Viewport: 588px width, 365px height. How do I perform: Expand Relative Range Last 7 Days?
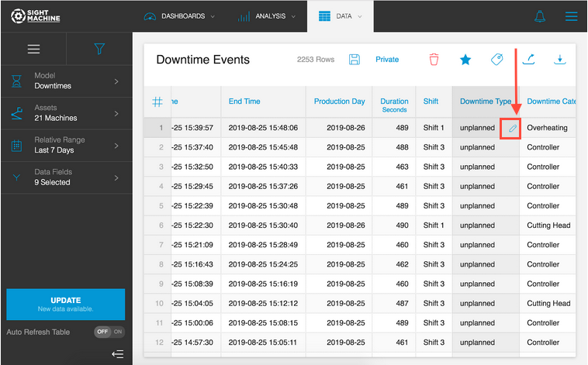[x=67, y=146]
